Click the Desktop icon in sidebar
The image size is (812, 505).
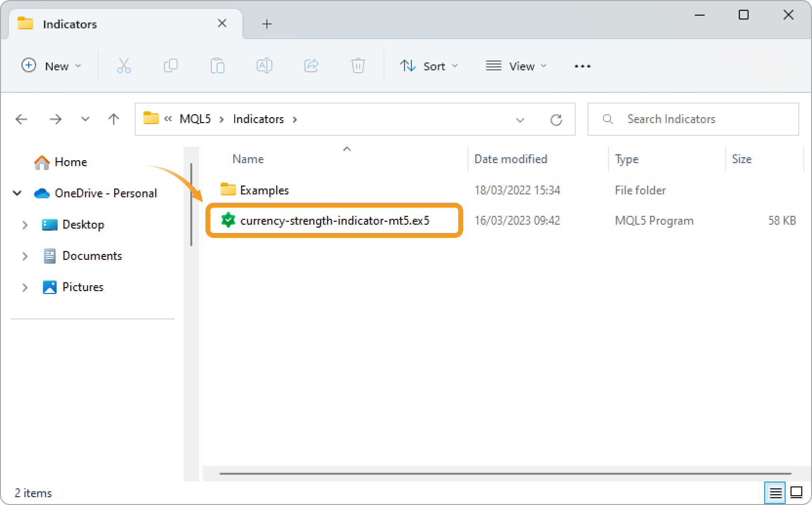click(x=50, y=225)
